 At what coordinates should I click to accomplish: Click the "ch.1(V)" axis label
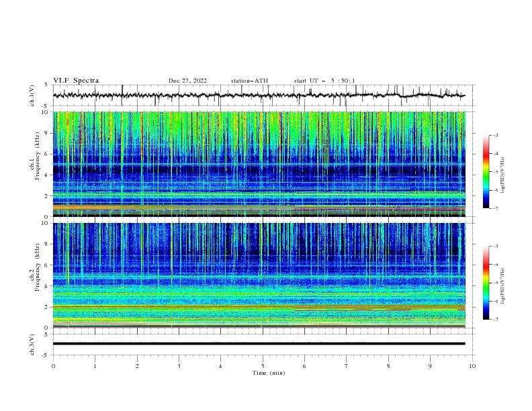pyautogui.click(x=32, y=95)
